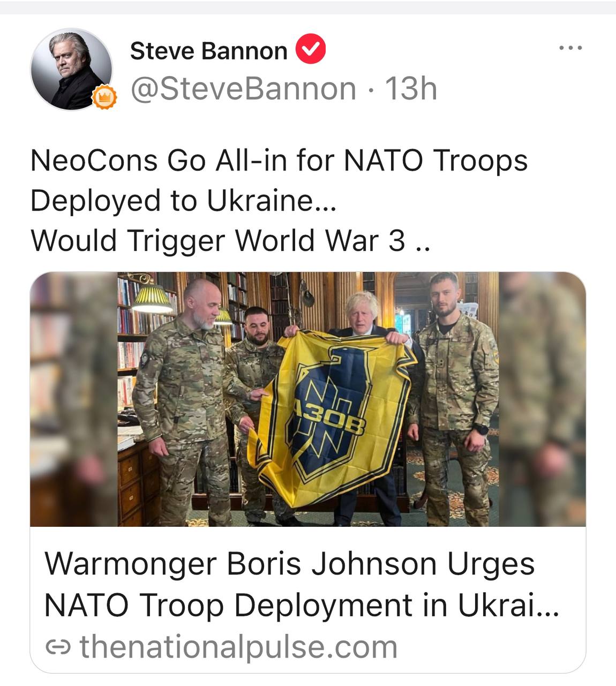The width and height of the screenshot is (616, 686).
Task: Click the gray bar above the post
Action: [308, 7]
